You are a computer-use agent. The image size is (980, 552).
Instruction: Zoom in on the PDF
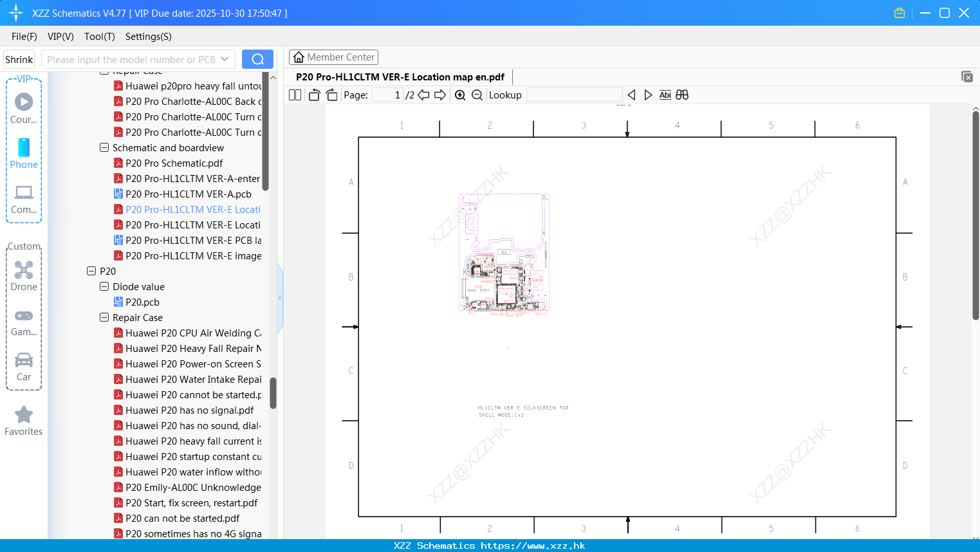pos(460,95)
